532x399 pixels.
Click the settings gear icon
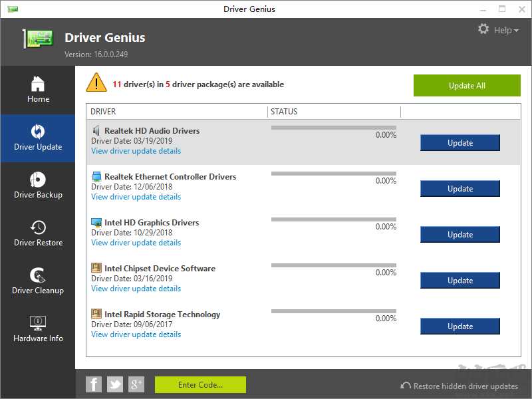coord(483,29)
